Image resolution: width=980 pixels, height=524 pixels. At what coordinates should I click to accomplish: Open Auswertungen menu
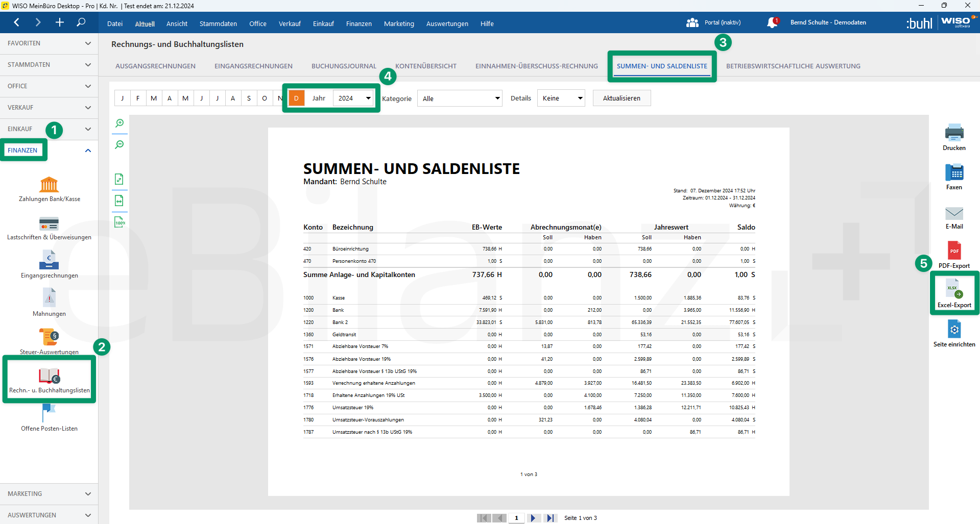coord(447,23)
